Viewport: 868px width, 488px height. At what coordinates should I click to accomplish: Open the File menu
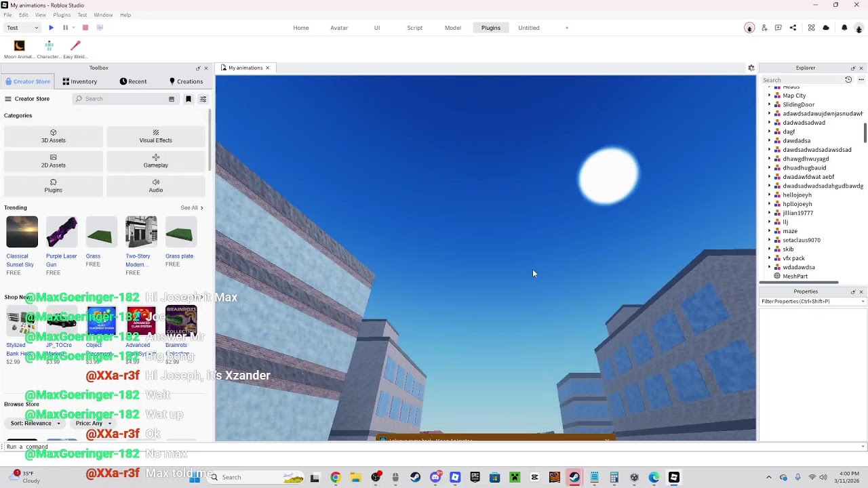(7, 15)
